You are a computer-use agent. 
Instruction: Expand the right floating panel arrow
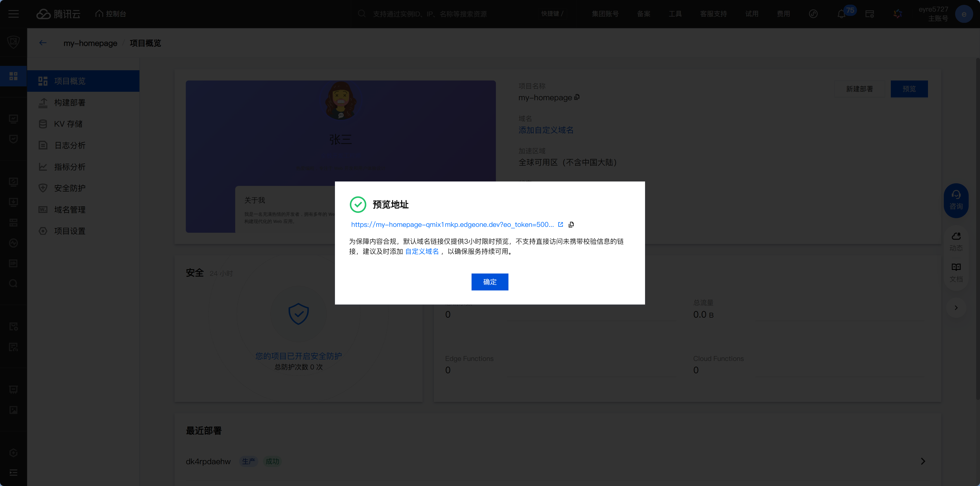(x=956, y=308)
